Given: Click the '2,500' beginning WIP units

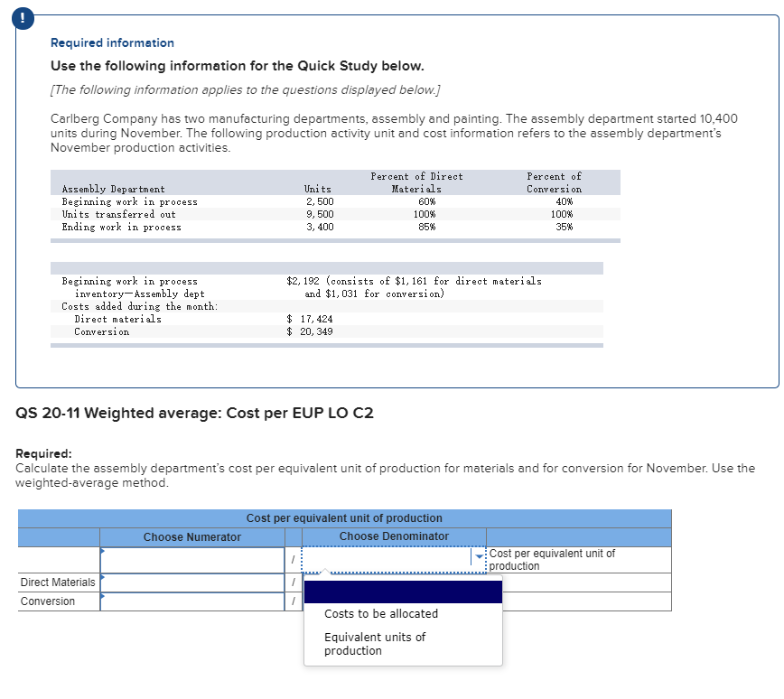Looking at the screenshot, I should (x=320, y=201).
